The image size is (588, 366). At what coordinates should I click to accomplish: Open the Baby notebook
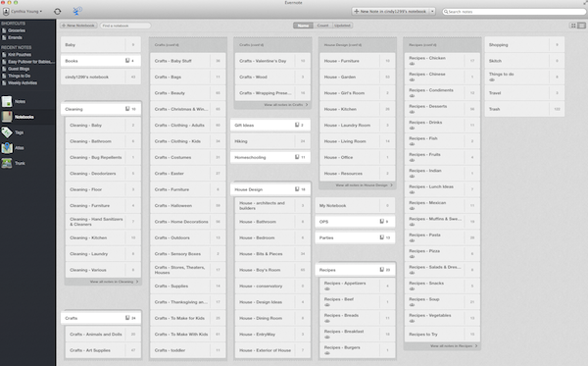tap(101, 45)
